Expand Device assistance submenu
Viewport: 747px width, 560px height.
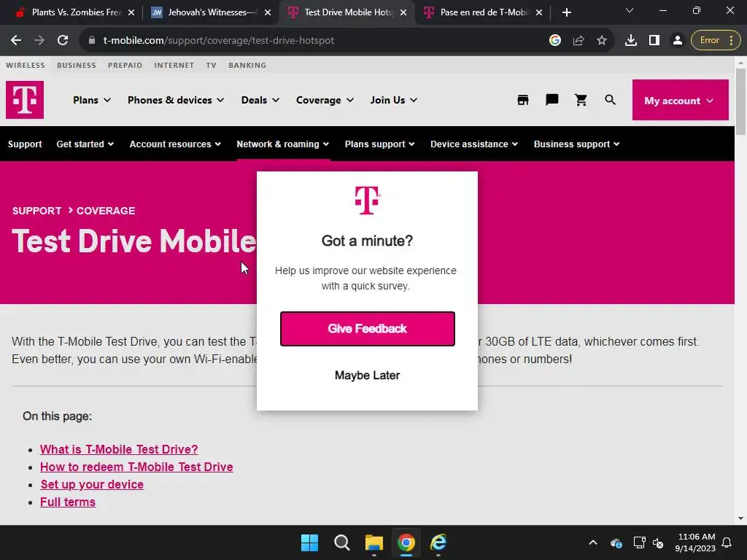pos(473,144)
